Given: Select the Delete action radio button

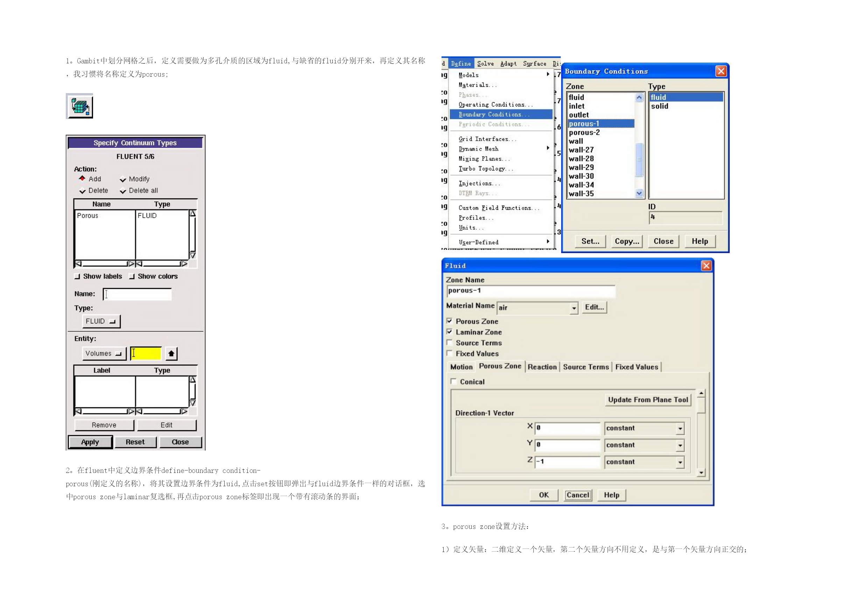Looking at the screenshot, I should click(x=82, y=191).
